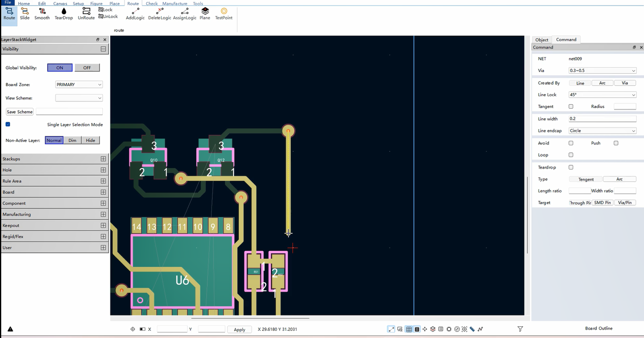
Task: Toggle Single Layer Selection Mode checkbox
Action: [x=8, y=124]
